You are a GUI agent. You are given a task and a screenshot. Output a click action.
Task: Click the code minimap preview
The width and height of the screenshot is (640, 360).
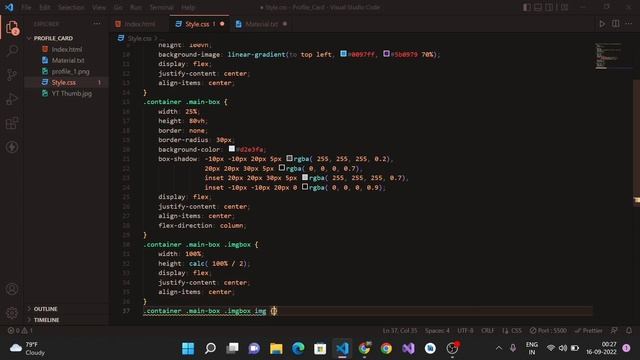click(608, 56)
